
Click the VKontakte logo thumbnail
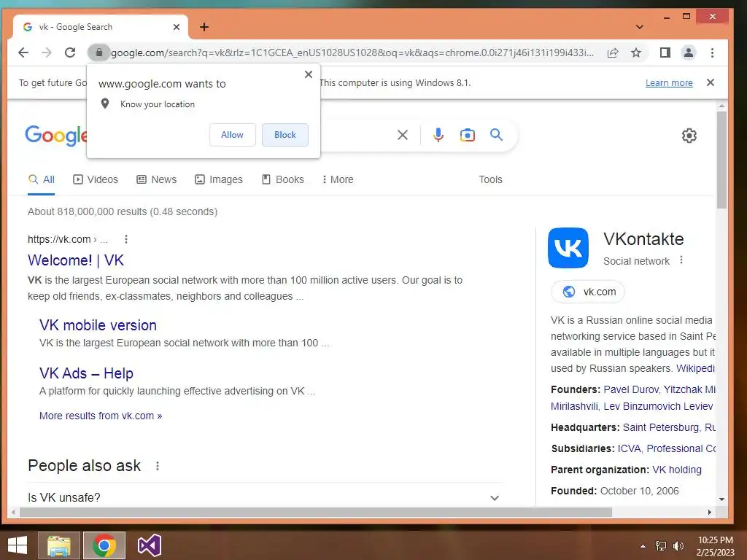coord(568,248)
